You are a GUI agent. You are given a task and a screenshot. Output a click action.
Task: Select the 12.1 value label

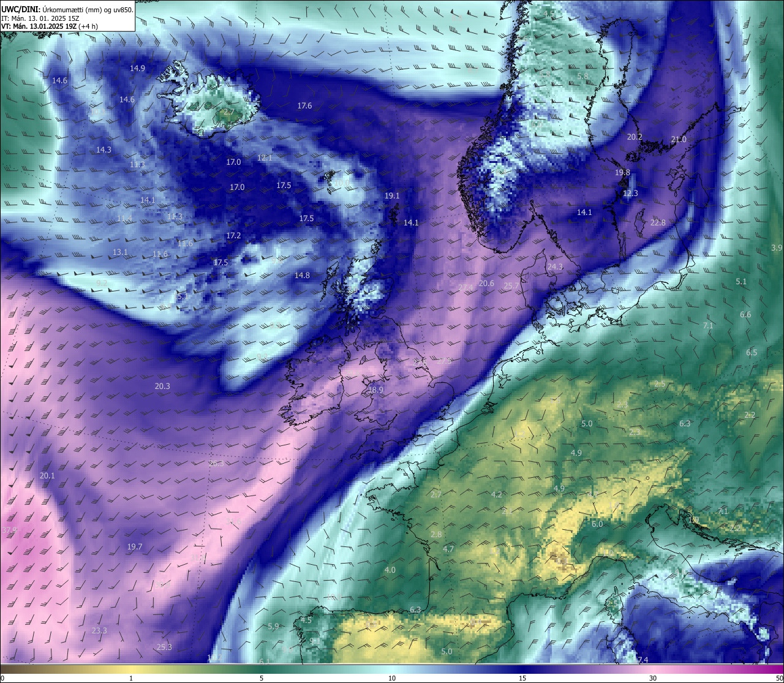pos(265,158)
